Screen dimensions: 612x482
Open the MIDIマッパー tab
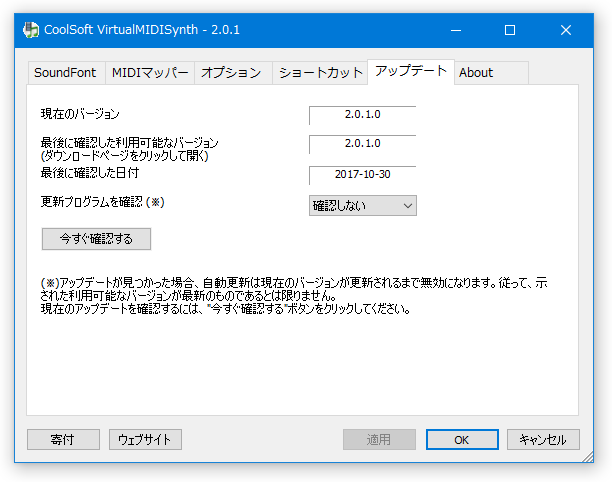point(150,73)
